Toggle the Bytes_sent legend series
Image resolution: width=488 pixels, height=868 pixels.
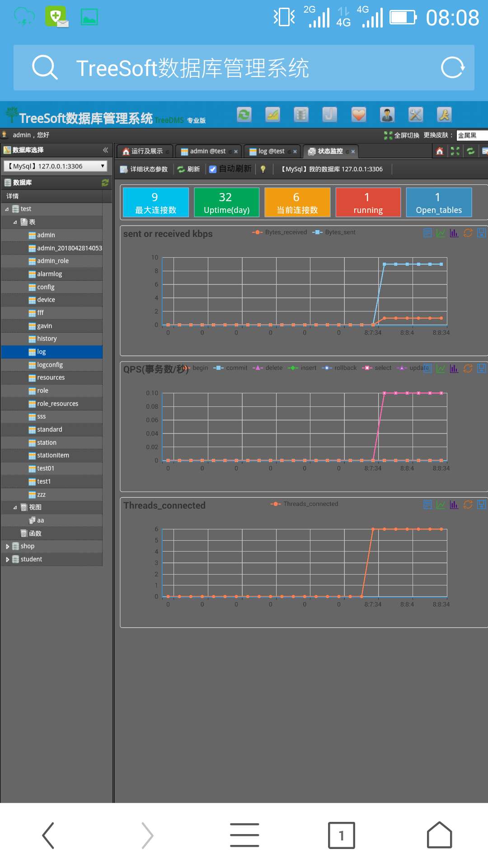[333, 232]
